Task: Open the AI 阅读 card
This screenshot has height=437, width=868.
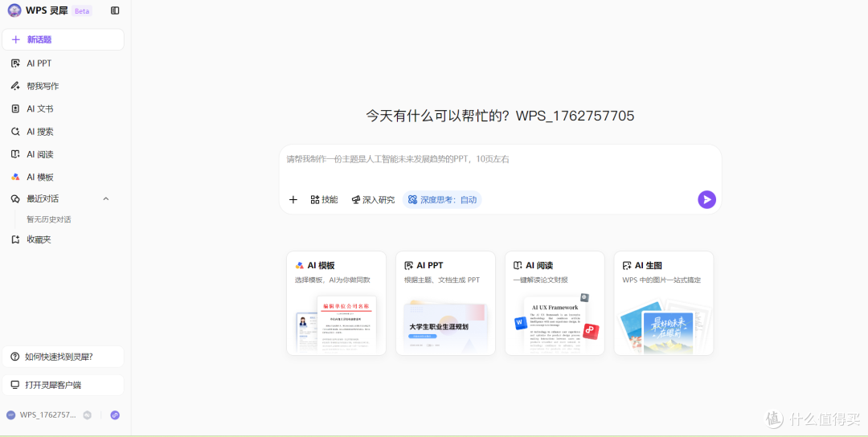Action: pyautogui.click(x=554, y=303)
